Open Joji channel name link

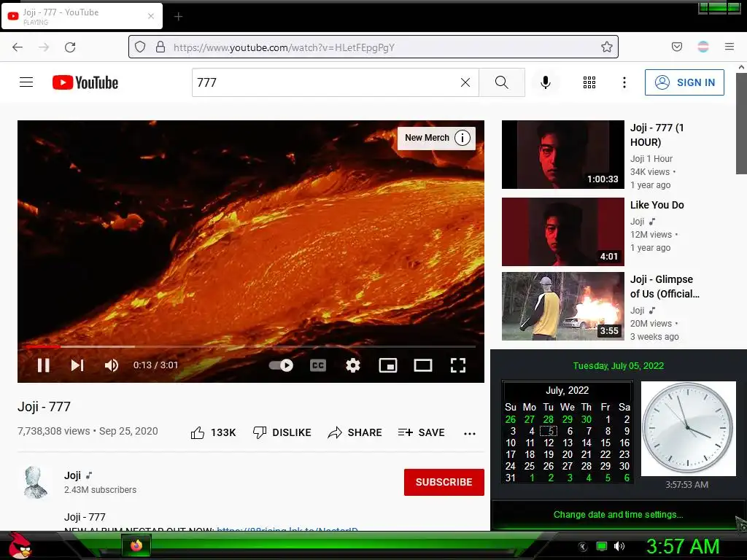[72, 475]
